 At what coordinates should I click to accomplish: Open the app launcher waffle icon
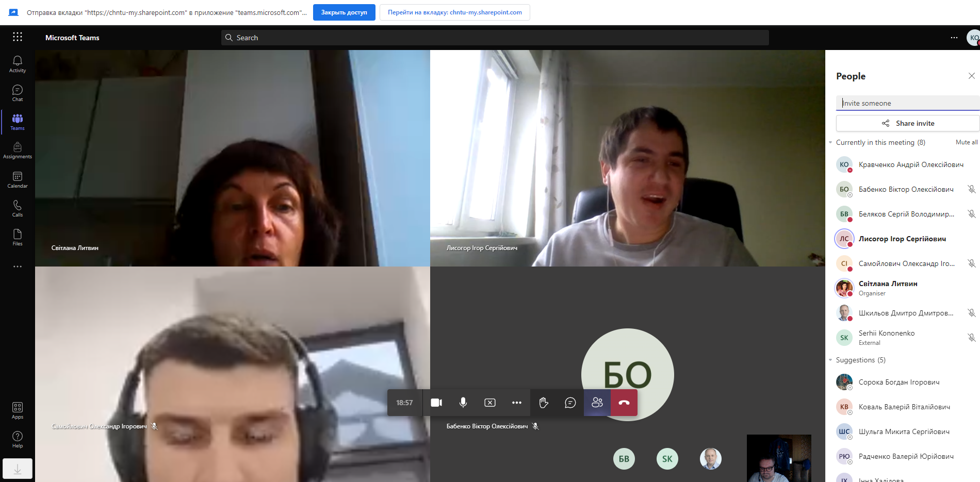[18, 37]
